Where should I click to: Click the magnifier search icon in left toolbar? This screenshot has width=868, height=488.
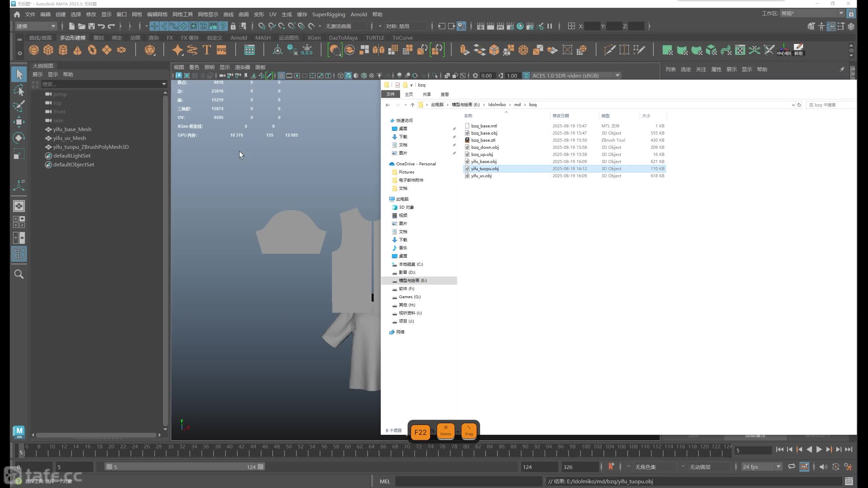coord(19,274)
